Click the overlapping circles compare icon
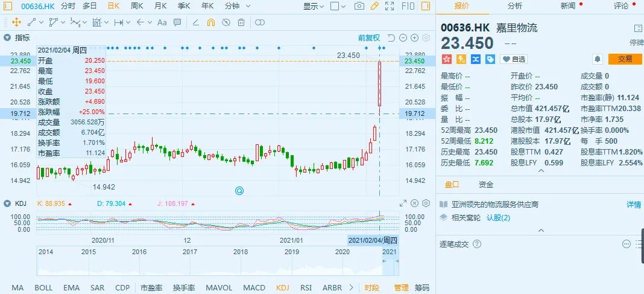 259,22
